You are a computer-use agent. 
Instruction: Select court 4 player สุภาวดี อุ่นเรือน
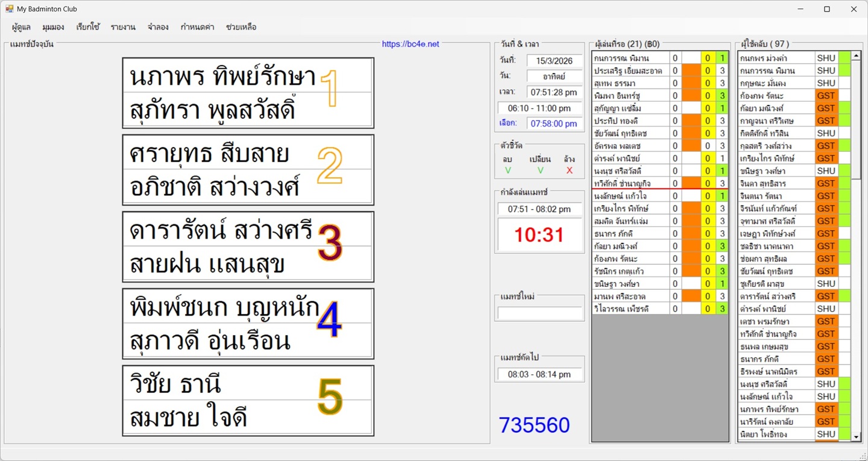(210, 342)
